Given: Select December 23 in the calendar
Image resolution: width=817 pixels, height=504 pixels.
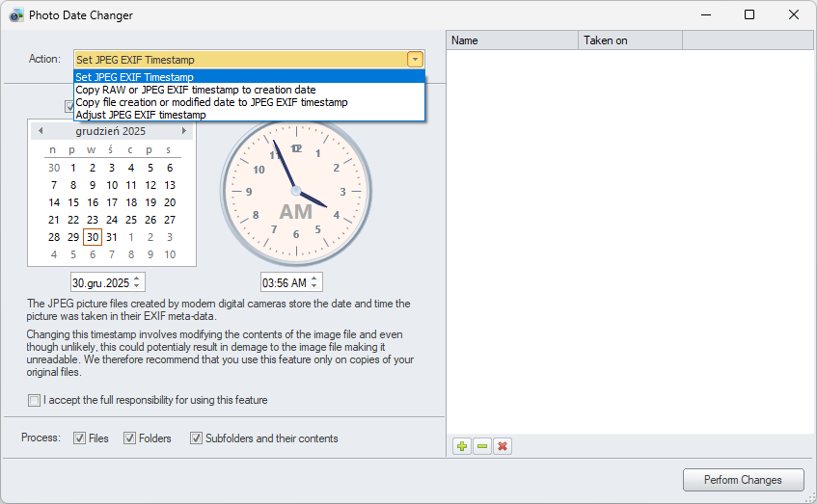Looking at the screenshot, I should click(93, 220).
